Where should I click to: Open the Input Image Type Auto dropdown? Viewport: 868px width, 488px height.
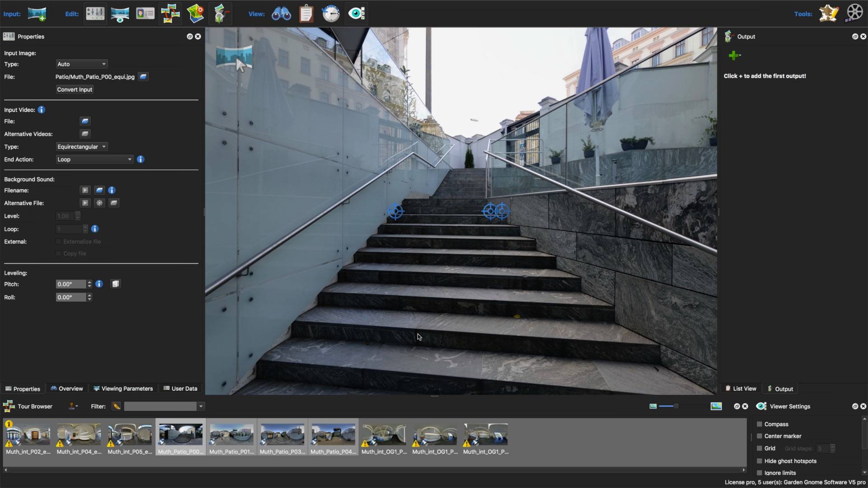pyautogui.click(x=81, y=64)
